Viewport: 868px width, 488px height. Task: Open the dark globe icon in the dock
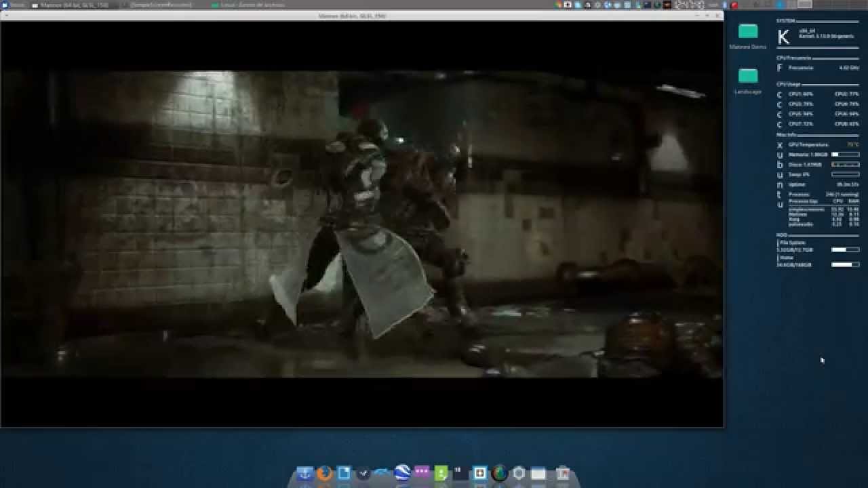[x=500, y=473]
